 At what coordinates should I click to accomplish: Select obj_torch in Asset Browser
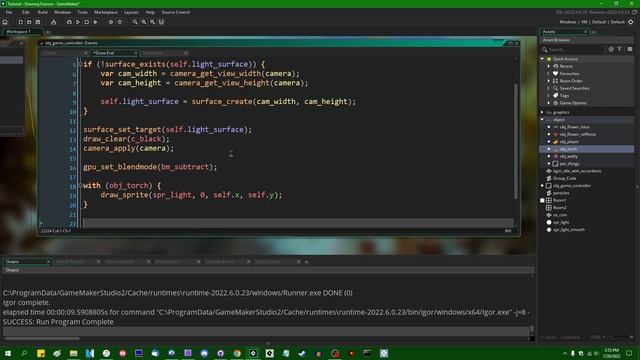click(587, 149)
